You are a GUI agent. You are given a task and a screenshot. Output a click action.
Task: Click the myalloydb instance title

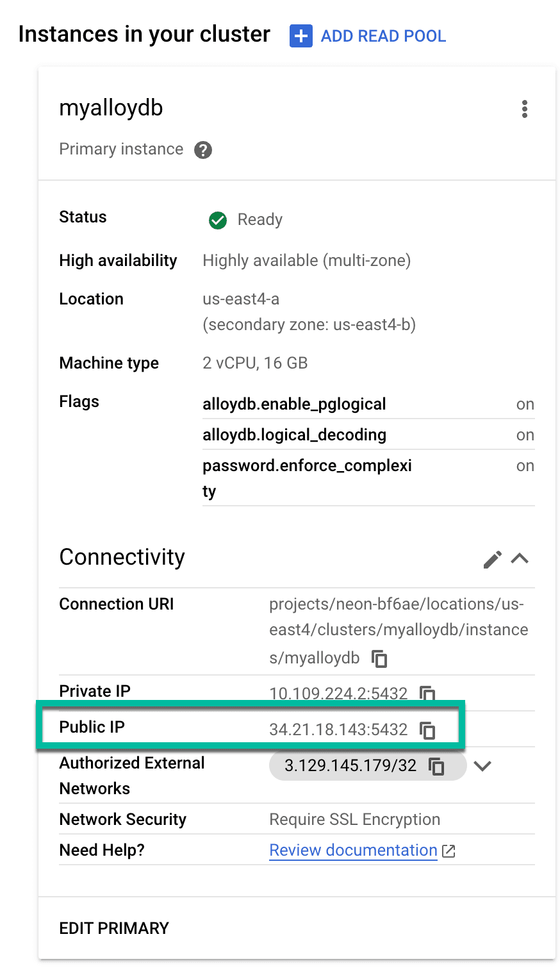[x=110, y=108]
